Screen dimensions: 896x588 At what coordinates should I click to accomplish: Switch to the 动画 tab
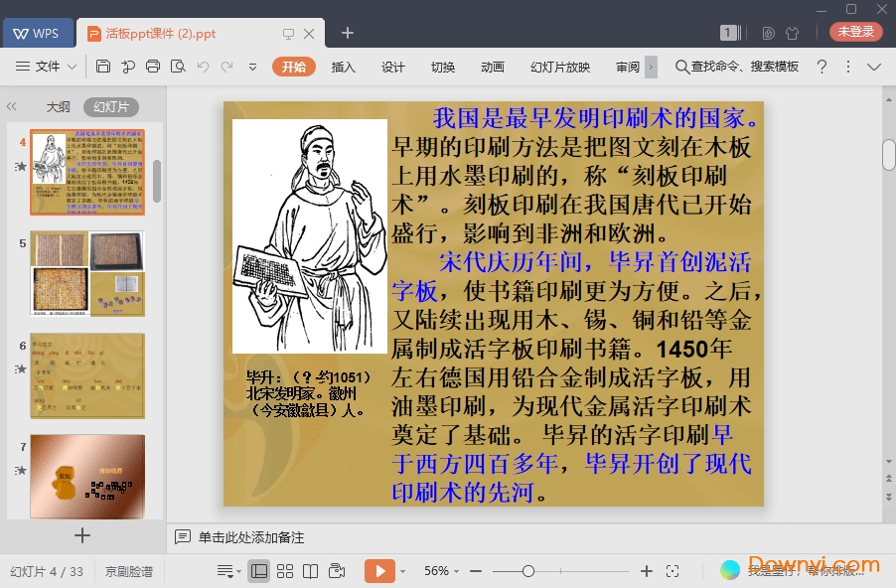click(x=493, y=67)
